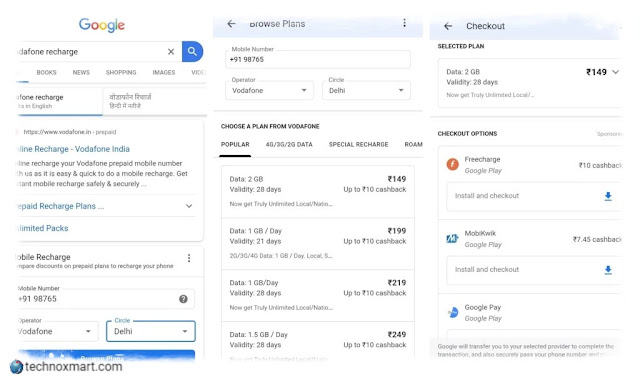Click 'CHOOSE A PLAN FROM VODAFONE' heading
The width and height of the screenshot is (640, 377).
click(x=270, y=126)
